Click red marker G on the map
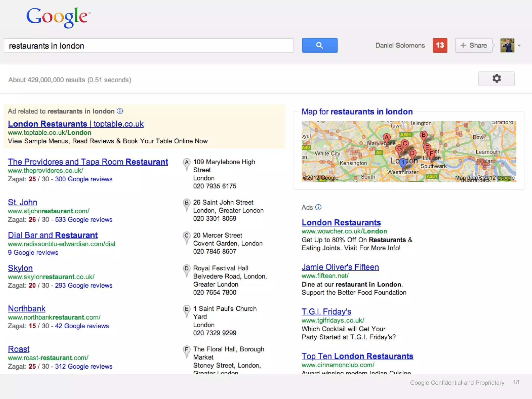Image resolution: width=532 pixels, height=399 pixels. [399, 149]
